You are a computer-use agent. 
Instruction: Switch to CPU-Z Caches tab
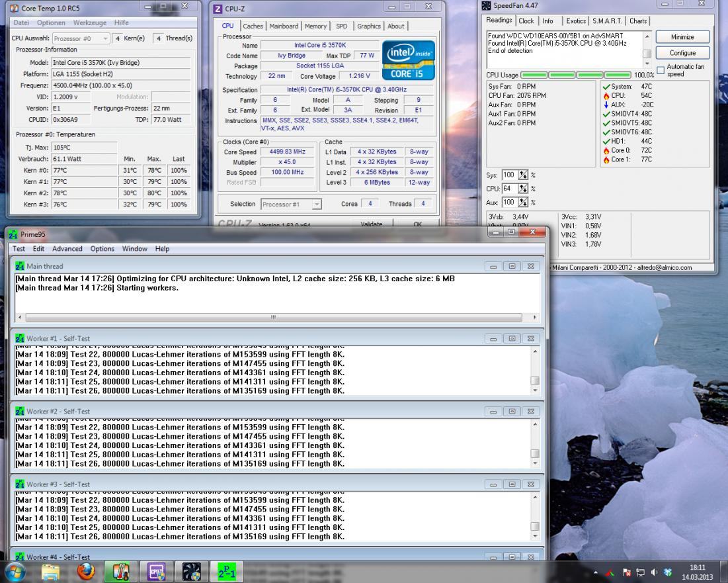(253, 26)
